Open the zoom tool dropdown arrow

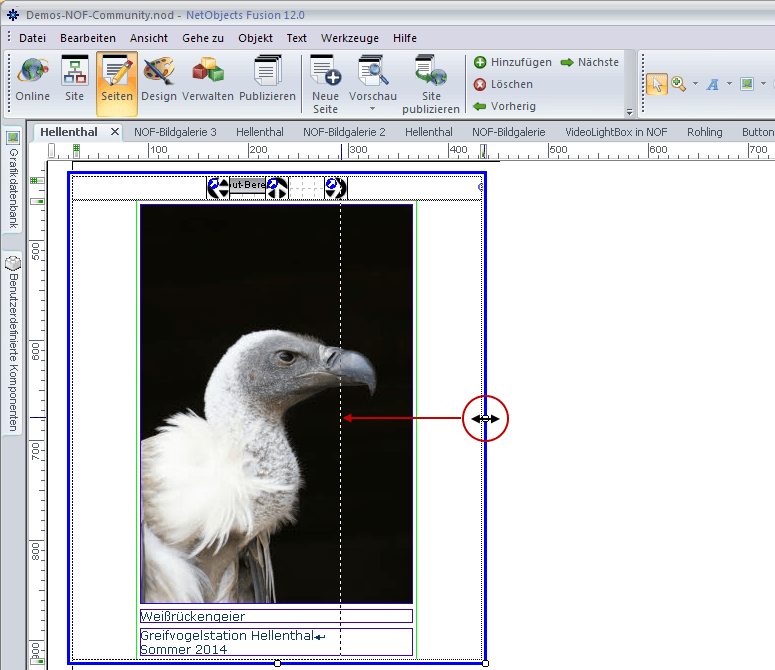pos(695,84)
